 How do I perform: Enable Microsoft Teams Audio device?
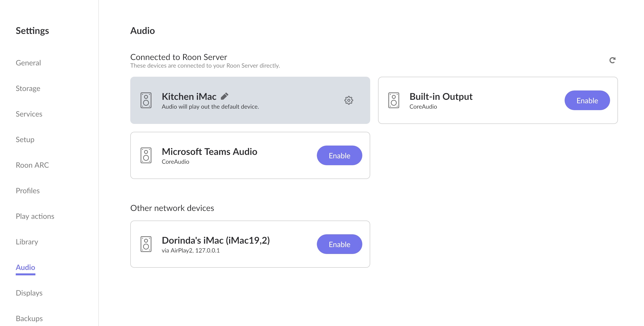339,155
